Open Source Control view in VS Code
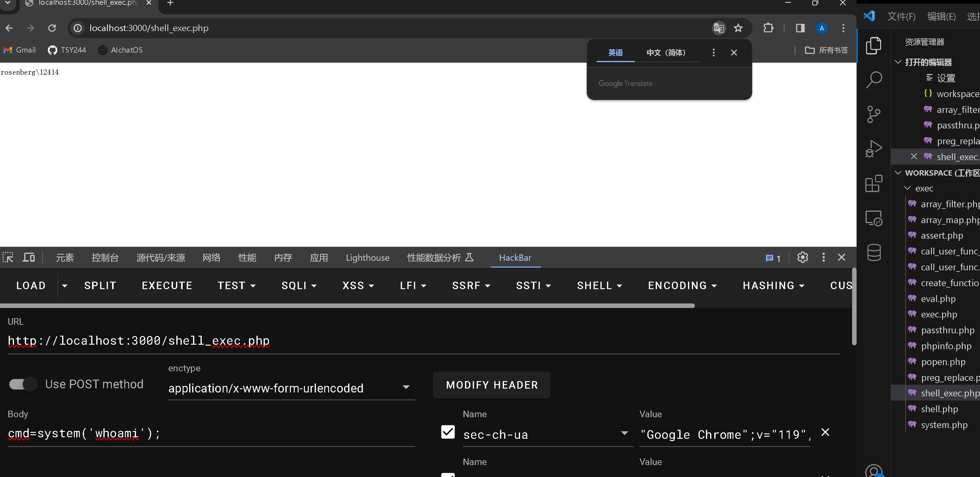Image resolution: width=980 pixels, height=477 pixels. (x=874, y=114)
